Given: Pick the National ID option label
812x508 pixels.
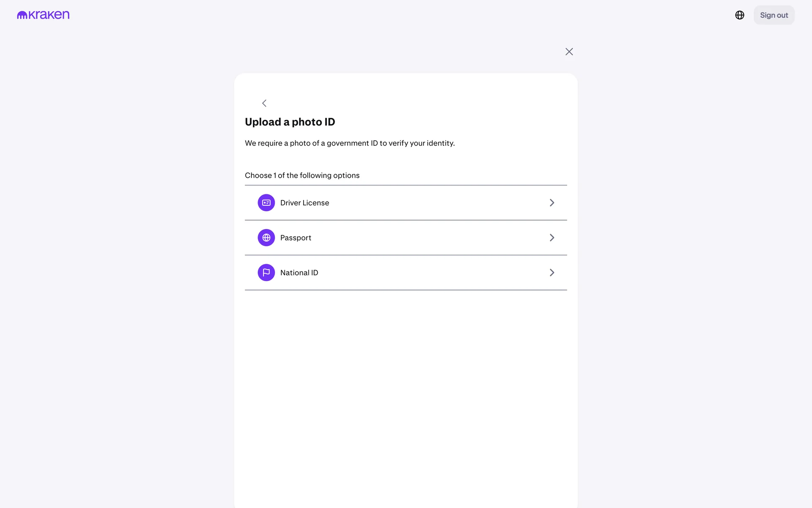Looking at the screenshot, I should coord(299,273).
